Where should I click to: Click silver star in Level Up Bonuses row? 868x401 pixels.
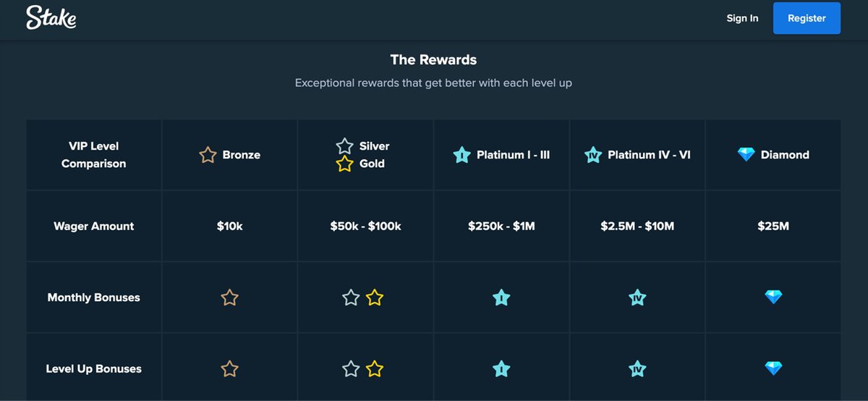[351, 369]
